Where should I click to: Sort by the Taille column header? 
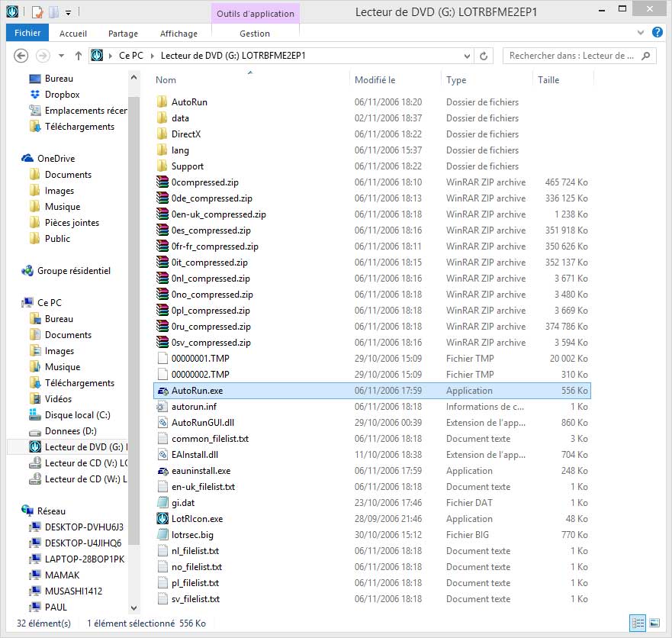(x=548, y=79)
